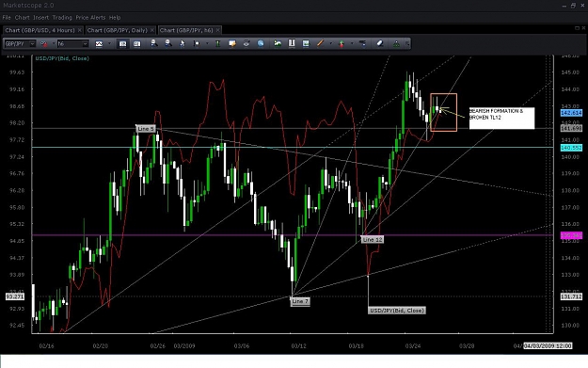Select the Line 7 label on chart

click(300, 301)
